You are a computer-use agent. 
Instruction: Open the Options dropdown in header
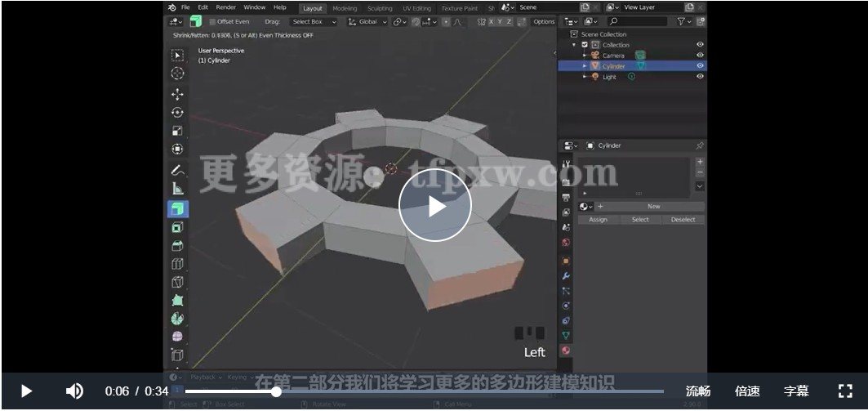[x=544, y=21]
